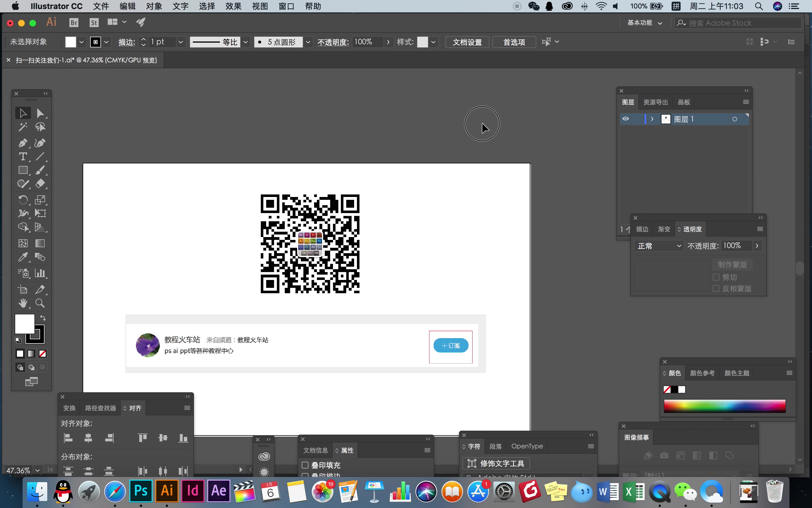Click the 搜索 Adobe Stock search field
The width and height of the screenshot is (812, 508).
[x=738, y=23]
